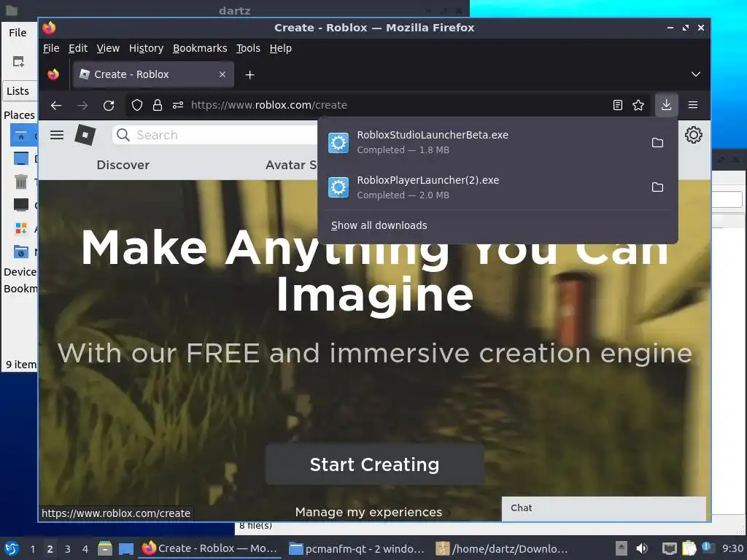Viewport: 747px width, 560px height.
Task: Expand the list all tabs chevron
Action: [x=695, y=74]
